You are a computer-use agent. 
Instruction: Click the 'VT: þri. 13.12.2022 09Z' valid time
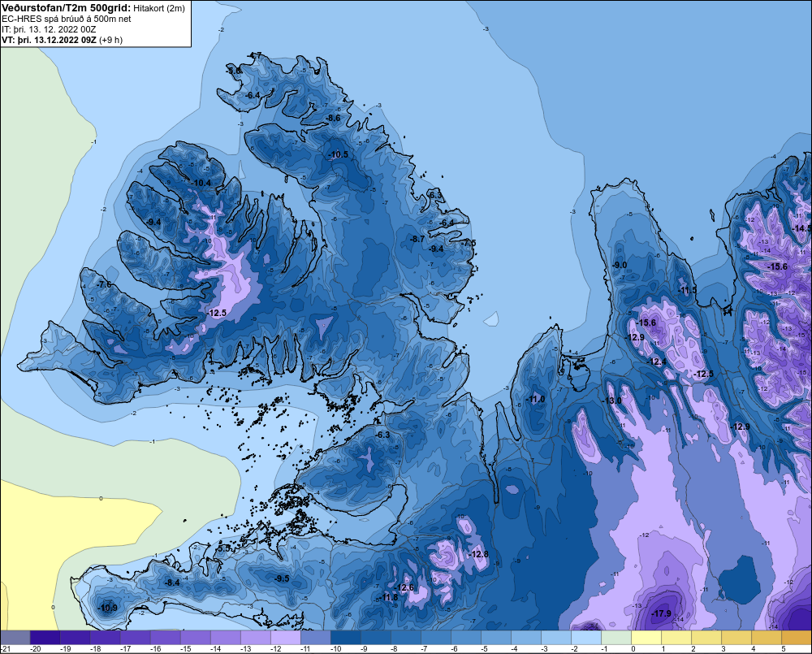[49, 40]
